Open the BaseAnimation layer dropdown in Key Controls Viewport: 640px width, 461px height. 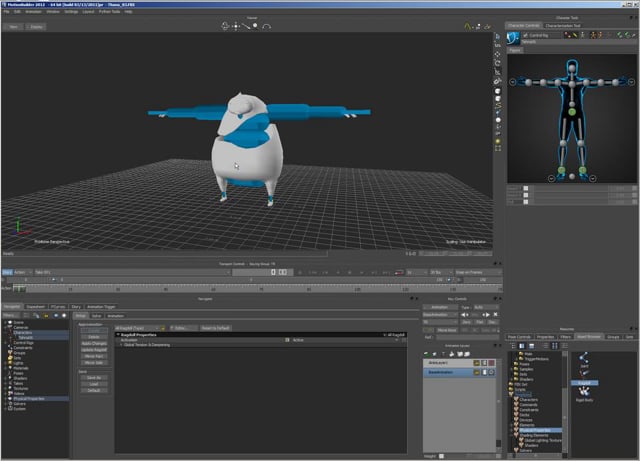click(440, 315)
